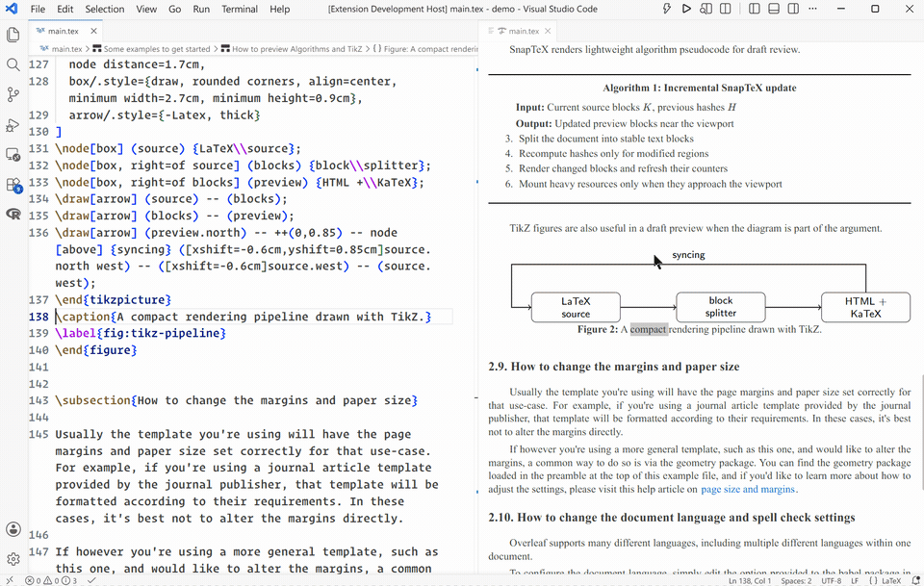Open the 'Some examples to get started' breadcrumb
Image resolution: width=924 pixels, height=586 pixels.
[151, 49]
